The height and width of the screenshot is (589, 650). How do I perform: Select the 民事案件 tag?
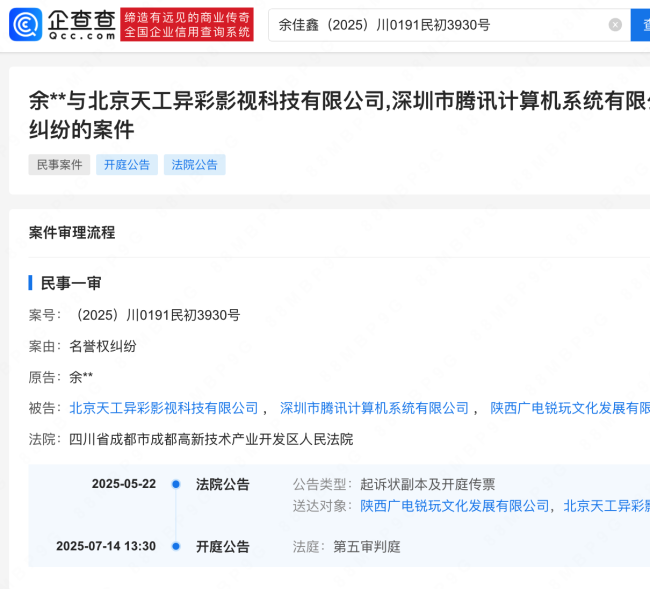coord(59,165)
